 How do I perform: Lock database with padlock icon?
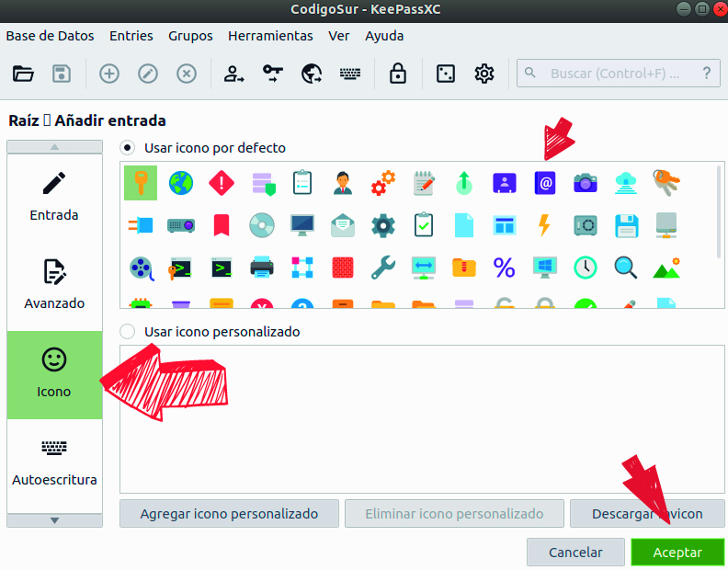398,74
